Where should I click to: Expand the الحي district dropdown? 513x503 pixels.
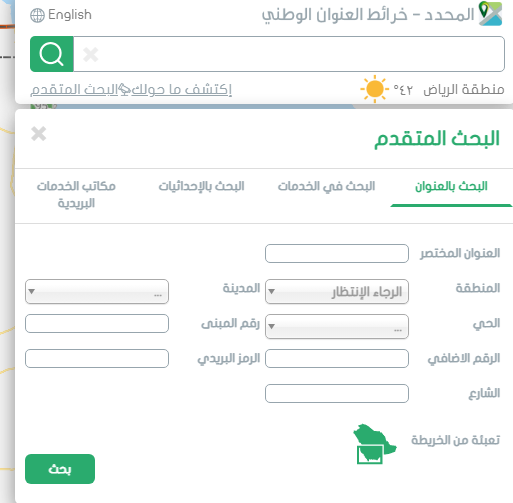(x=337, y=326)
